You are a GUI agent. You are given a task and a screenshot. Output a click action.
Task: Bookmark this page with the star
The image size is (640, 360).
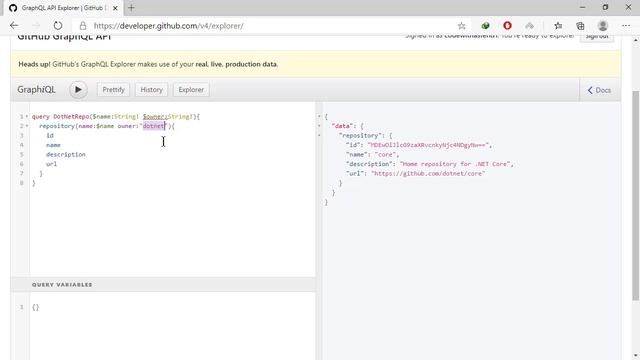click(x=461, y=26)
